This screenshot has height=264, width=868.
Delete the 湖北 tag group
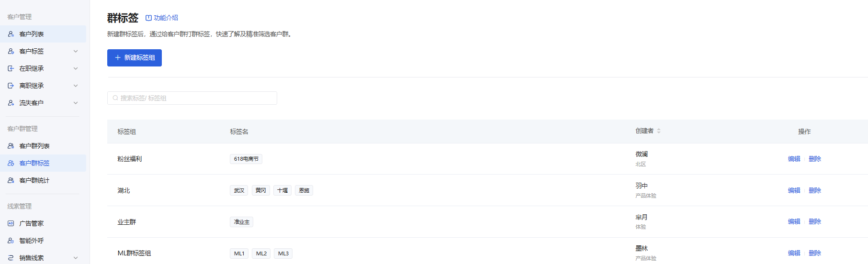click(x=815, y=190)
